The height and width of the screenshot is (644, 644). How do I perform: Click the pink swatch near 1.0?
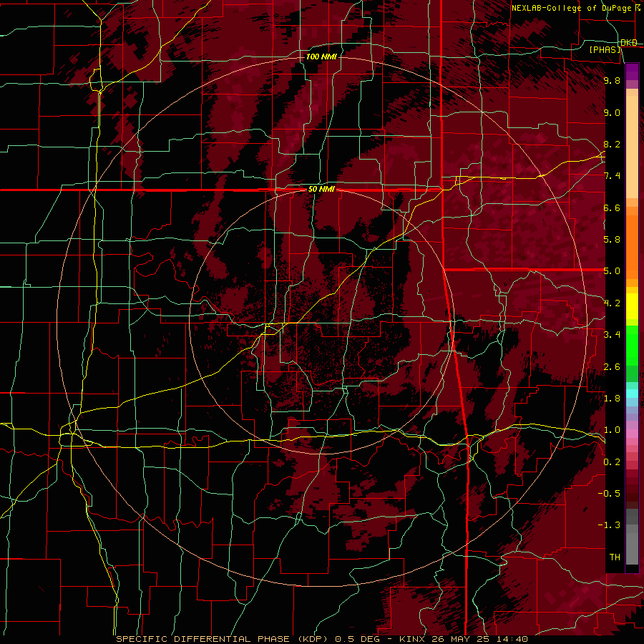632,434
